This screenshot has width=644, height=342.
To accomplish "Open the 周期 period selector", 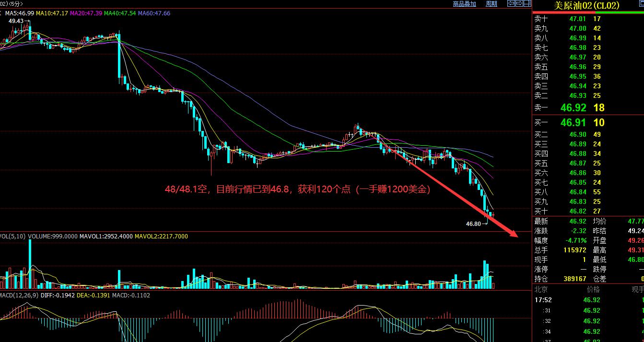I will coord(492,4).
